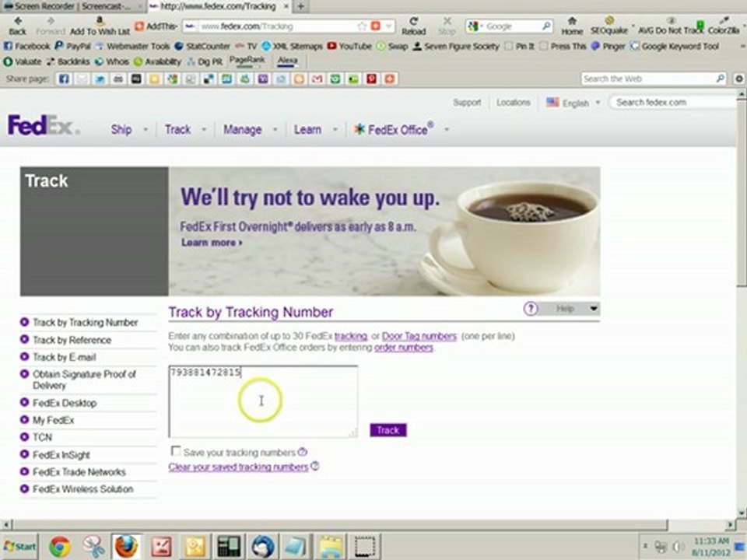The image size is (747, 560).
Task: Open the SEOquake toolbar button
Action: tap(608, 26)
